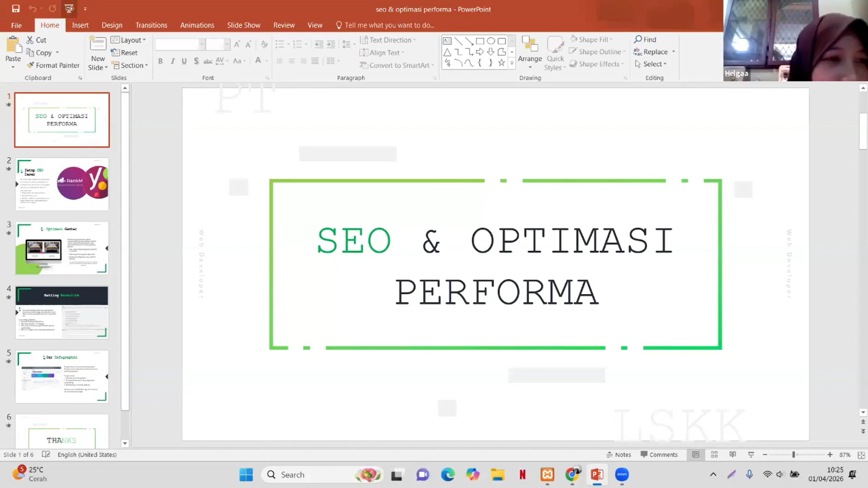Toggle the Notes pane
This screenshot has width=868, height=488.
[x=618, y=455]
